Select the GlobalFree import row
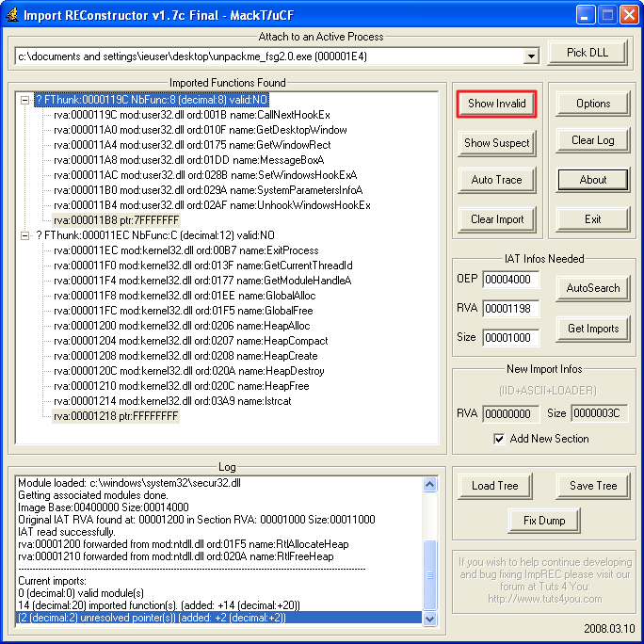Image resolution: width=644 pixels, height=644 pixels. (184, 311)
